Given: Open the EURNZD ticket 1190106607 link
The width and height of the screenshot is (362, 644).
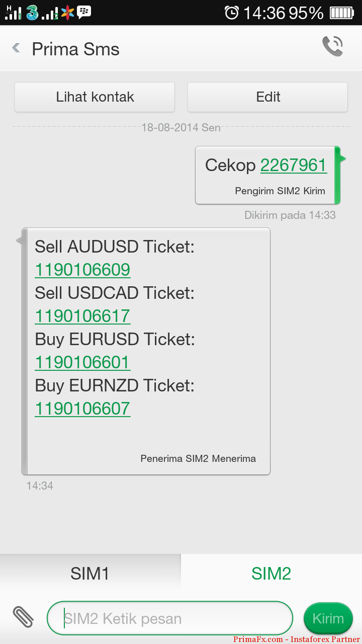Looking at the screenshot, I should 82,409.
